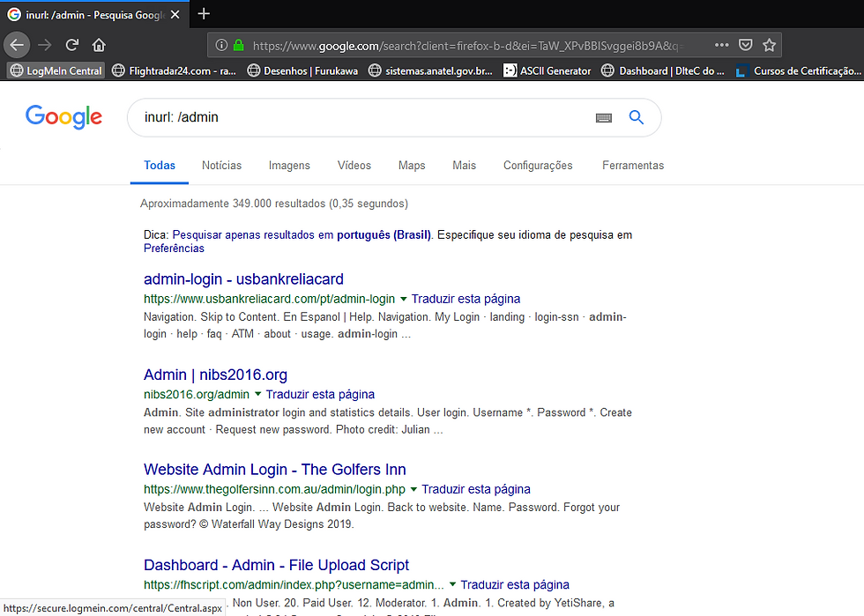
Task: Open the Preferências link
Action: click(x=175, y=249)
